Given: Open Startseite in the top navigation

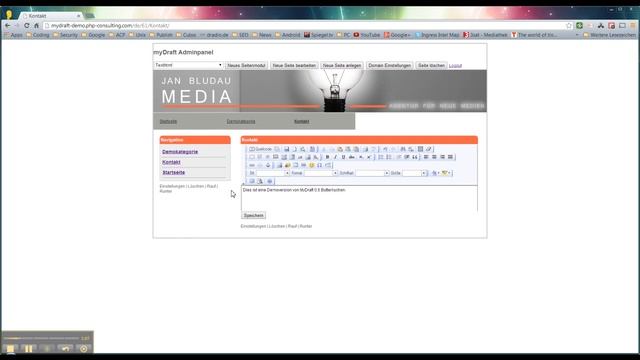Looking at the screenshot, I should click(168, 121).
